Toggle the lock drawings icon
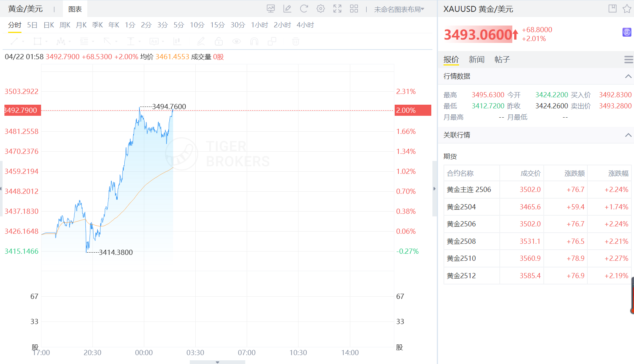The image size is (634, 364). pyautogui.click(x=219, y=41)
